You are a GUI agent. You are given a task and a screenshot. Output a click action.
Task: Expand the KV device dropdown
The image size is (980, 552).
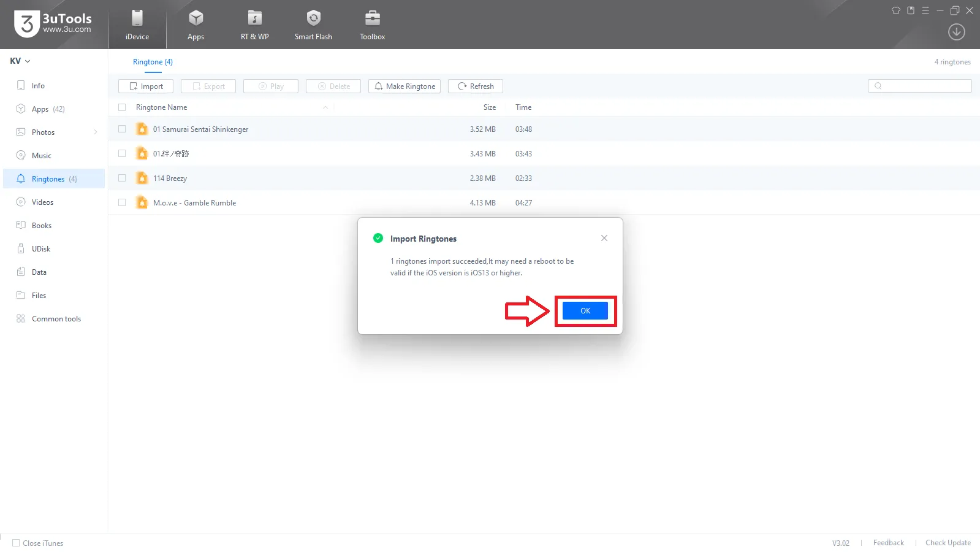tap(20, 61)
